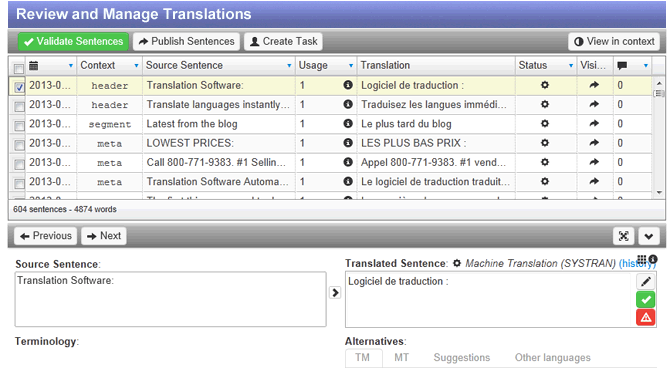Click visibility arrow icon in Call 800-771-9383 row
670x368 pixels.
point(594,162)
